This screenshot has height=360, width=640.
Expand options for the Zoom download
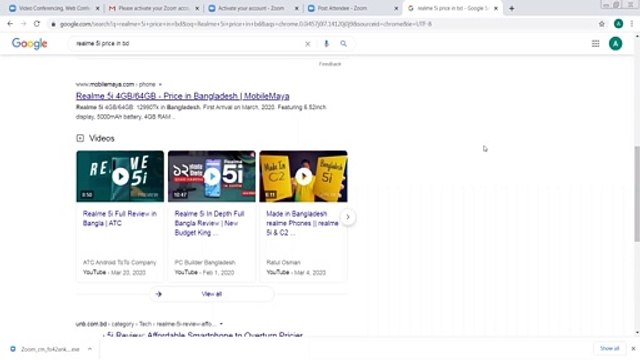point(90,349)
